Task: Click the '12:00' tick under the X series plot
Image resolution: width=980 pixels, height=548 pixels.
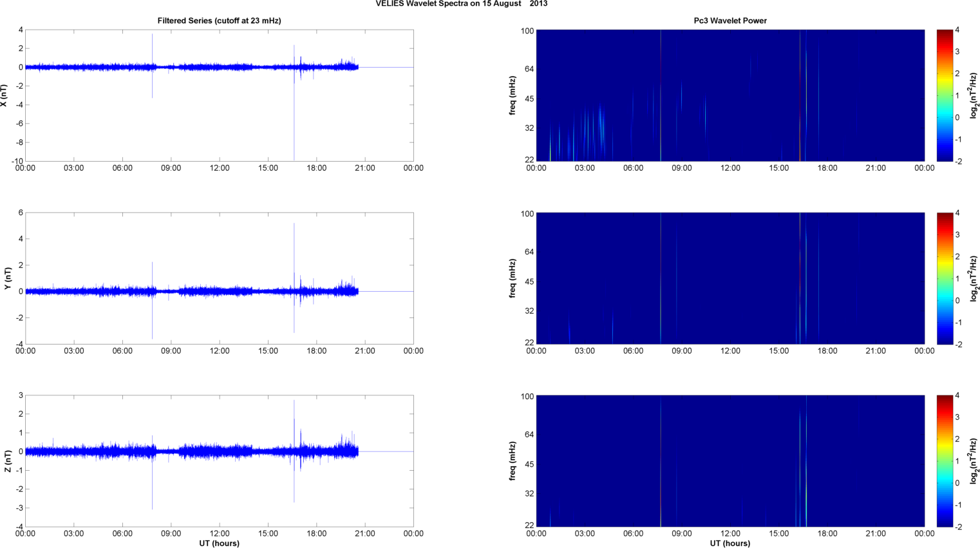Action: [220, 168]
